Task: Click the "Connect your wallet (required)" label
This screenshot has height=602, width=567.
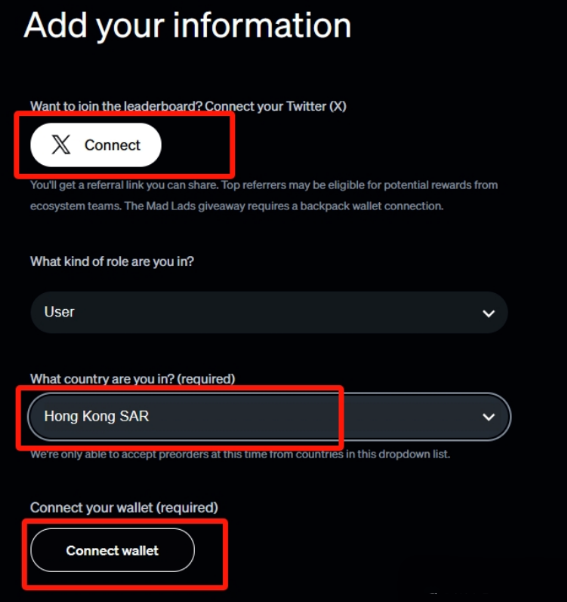Action: pyautogui.click(x=124, y=508)
